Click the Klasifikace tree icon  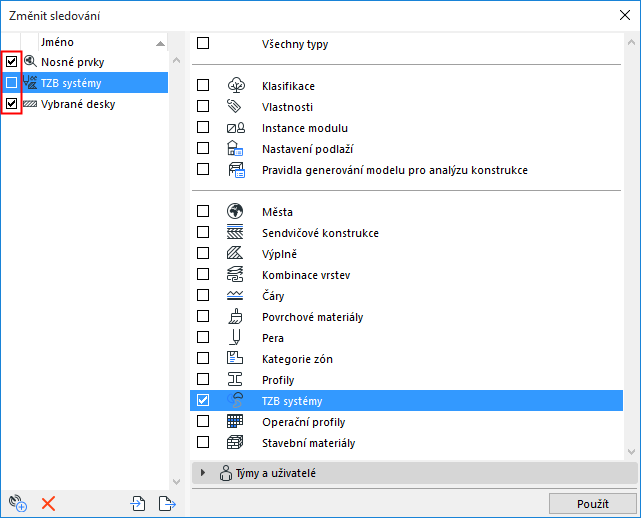pos(236,85)
